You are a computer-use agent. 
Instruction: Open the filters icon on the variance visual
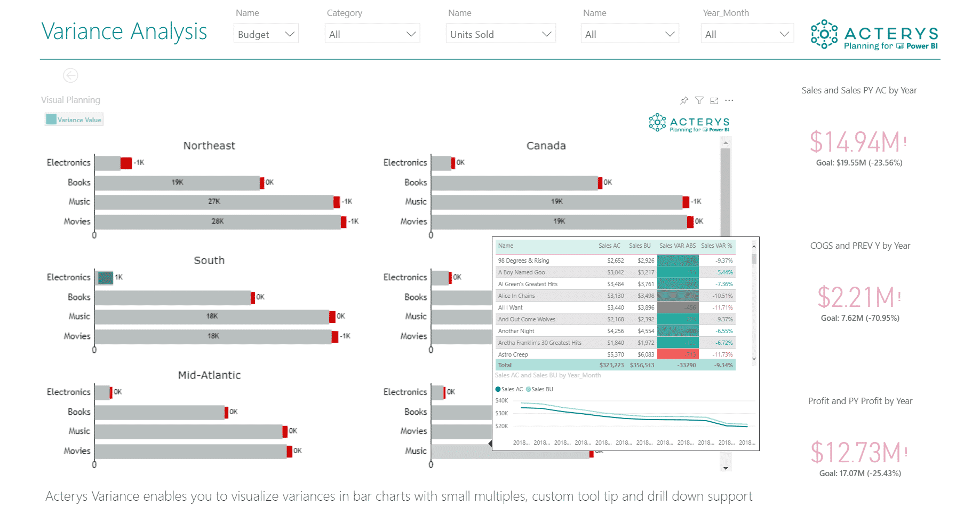point(699,100)
